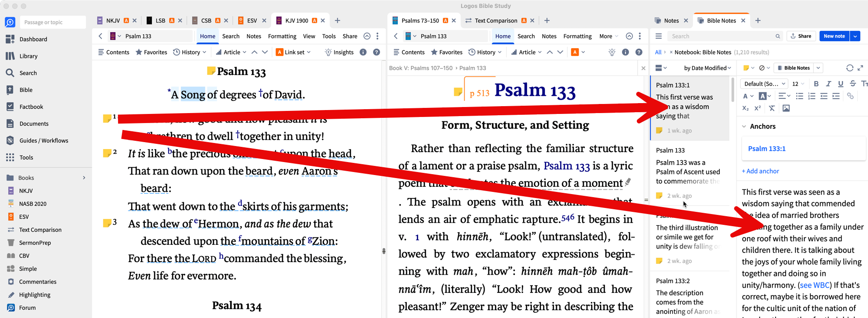The height and width of the screenshot is (318, 868).
Task: Toggle italic in the note editor
Action: point(828,84)
